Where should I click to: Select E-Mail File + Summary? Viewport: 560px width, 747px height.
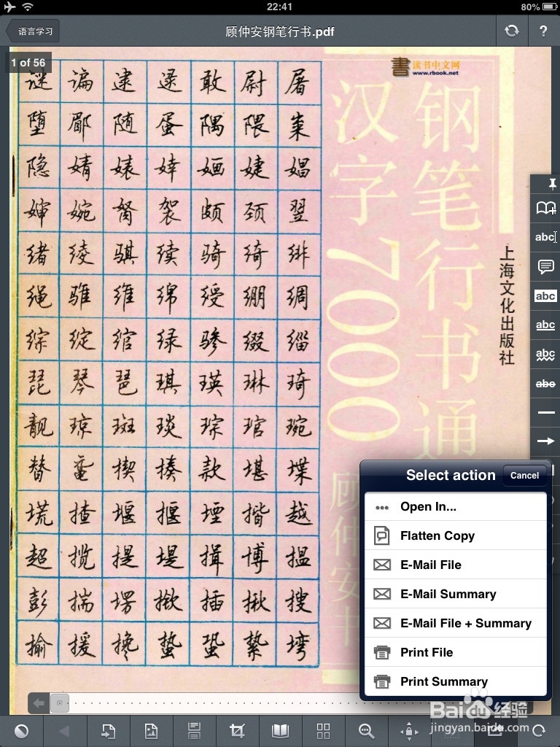pyautogui.click(x=455, y=623)
